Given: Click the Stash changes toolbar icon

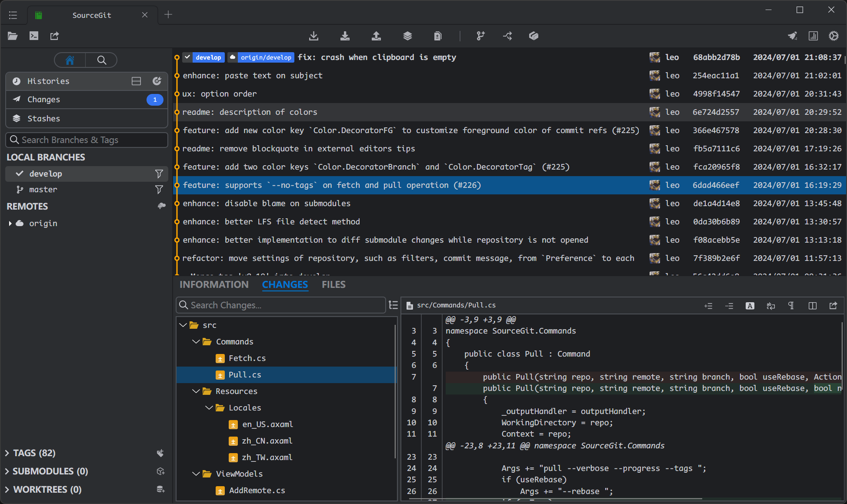Looking at the screenshot, I should pos(407,36).
